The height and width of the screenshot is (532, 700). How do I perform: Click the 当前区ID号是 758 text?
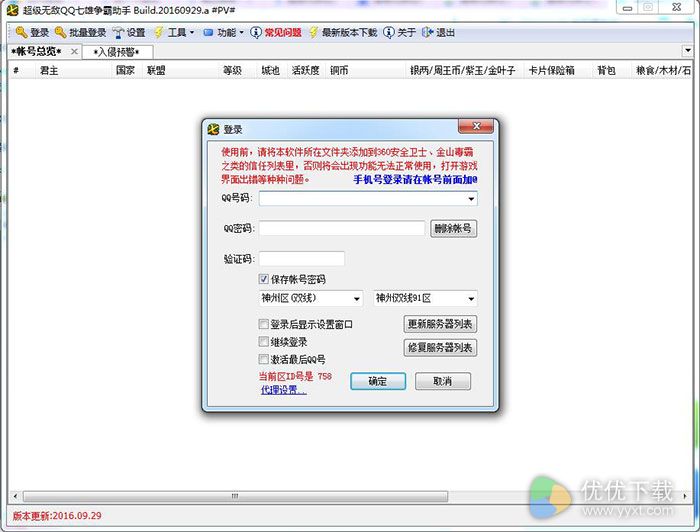[x=295, y=376]
